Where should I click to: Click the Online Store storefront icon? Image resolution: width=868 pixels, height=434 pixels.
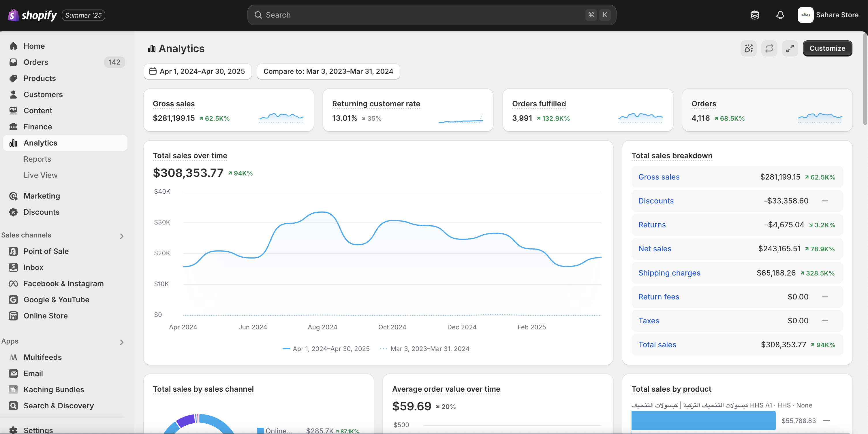pyautogui.click(x=13, y=316)
